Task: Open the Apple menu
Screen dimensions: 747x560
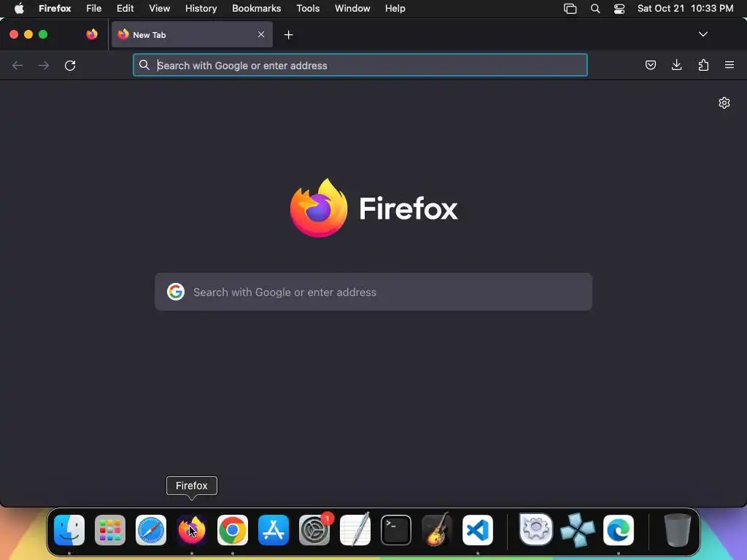Action: (19, 9)
